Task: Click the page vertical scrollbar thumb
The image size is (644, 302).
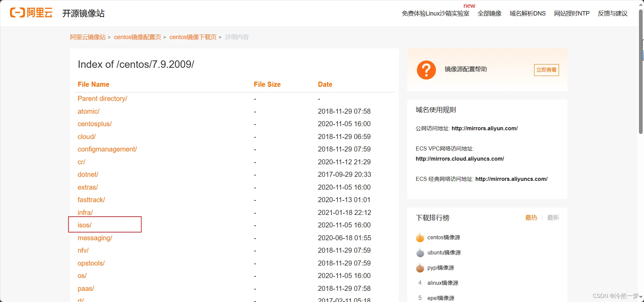Action: pyautogui.click(x=641, y=72)
